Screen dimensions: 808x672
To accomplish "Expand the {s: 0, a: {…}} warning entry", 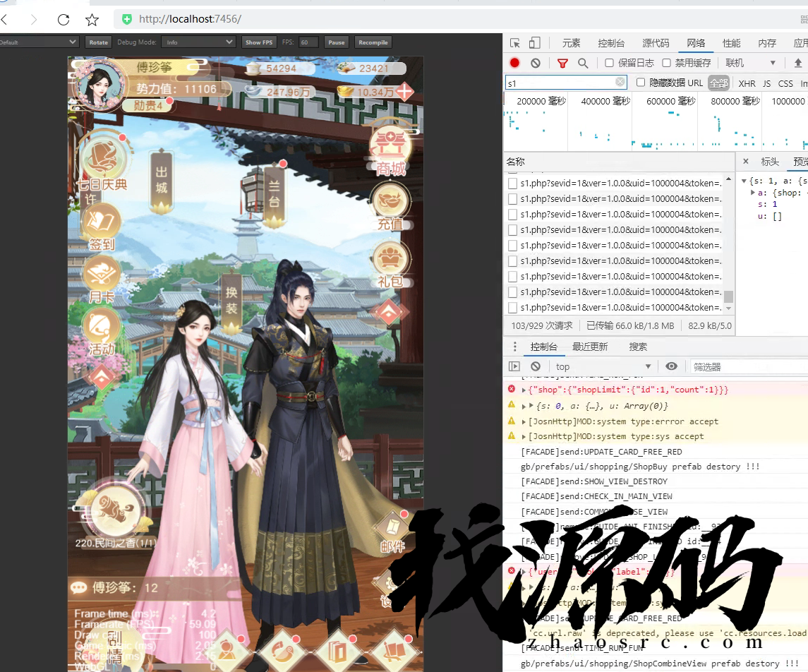I will pos(524,406).
